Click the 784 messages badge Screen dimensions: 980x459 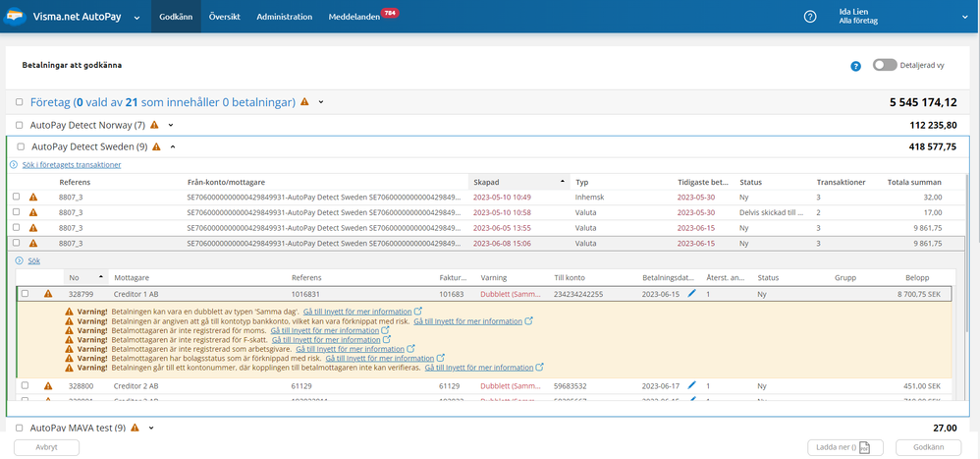(391, 13)
